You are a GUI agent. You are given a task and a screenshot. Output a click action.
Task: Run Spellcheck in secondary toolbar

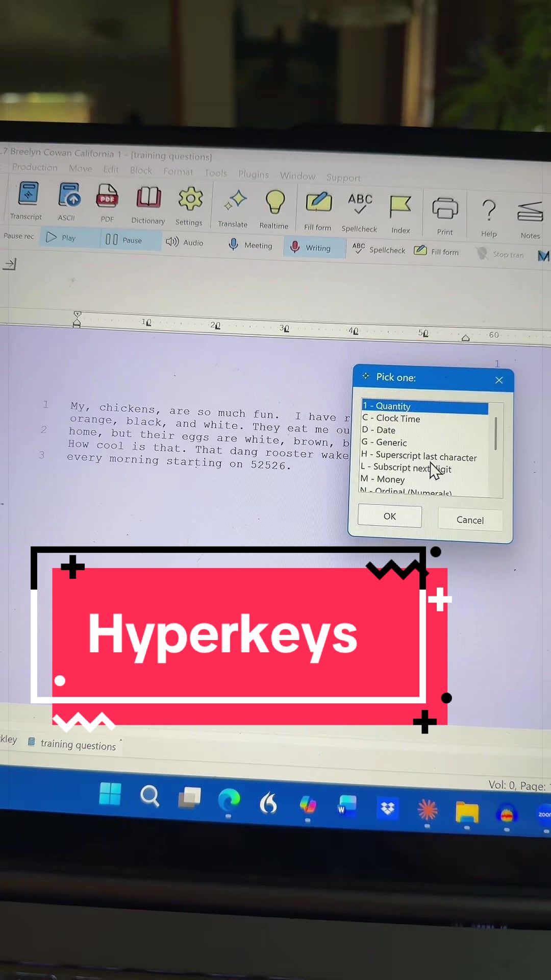click(379, 249)
